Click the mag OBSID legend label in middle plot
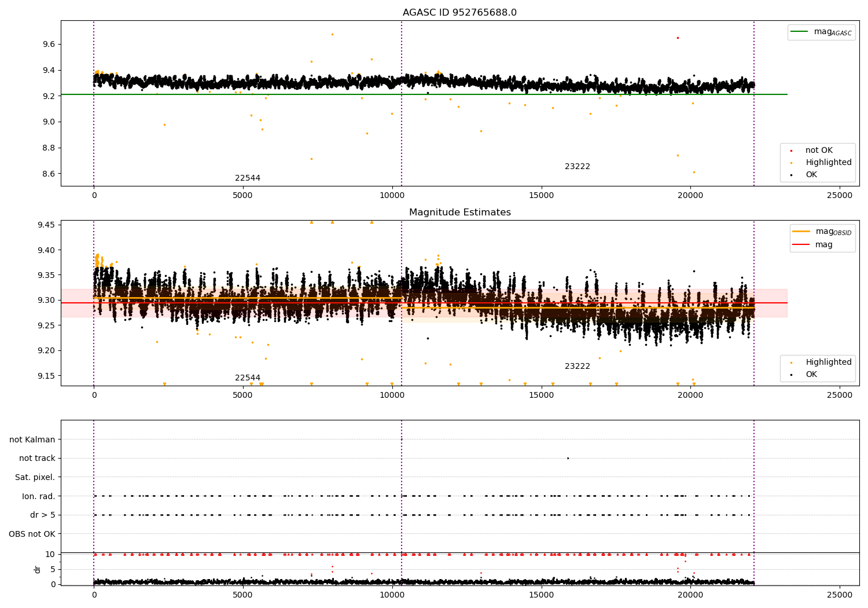868x608 pixels. click(834, 232)
